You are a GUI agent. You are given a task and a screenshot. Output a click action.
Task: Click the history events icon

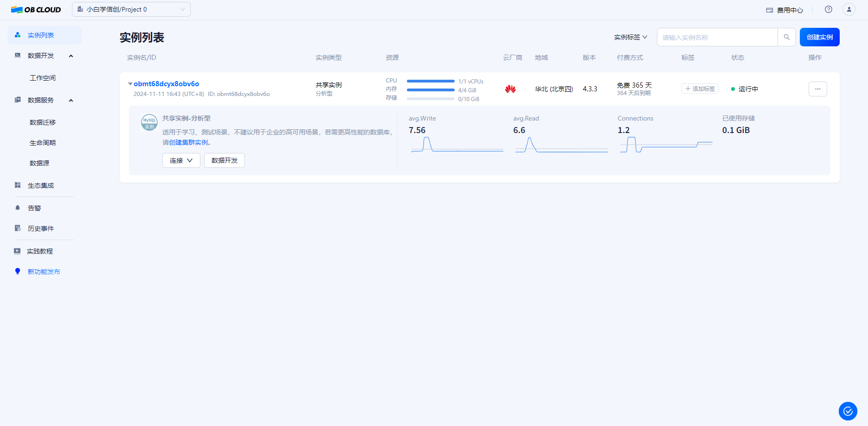coord(18,229)
